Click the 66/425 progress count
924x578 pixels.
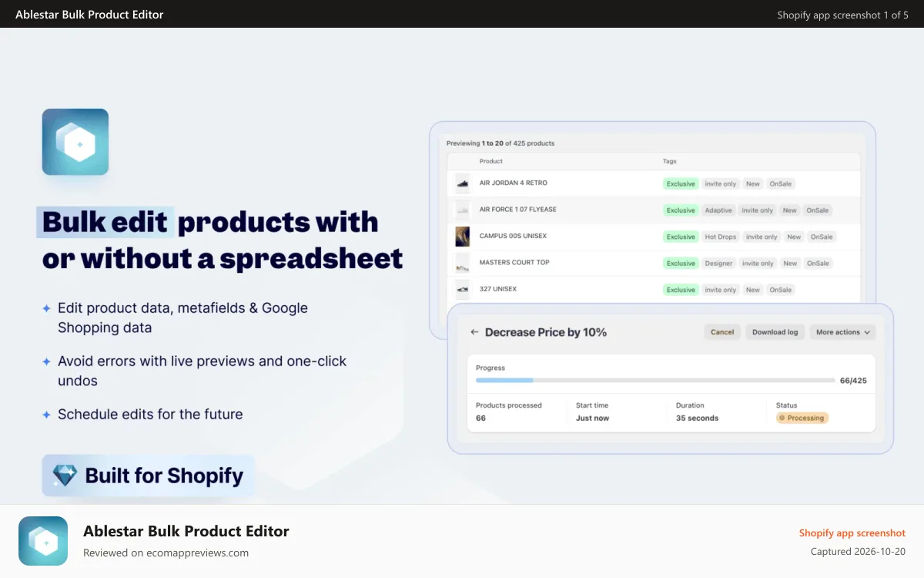coord(853,381)
